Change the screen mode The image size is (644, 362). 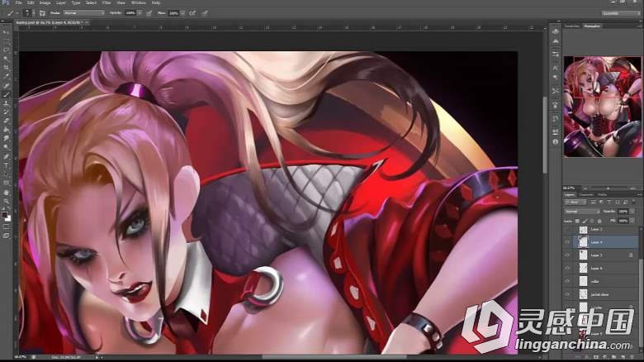pos(6,236)
